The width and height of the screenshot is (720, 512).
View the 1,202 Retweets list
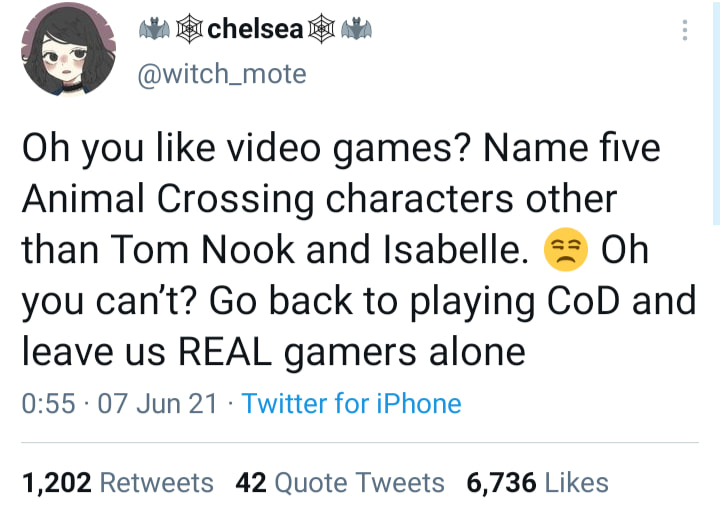118,483
